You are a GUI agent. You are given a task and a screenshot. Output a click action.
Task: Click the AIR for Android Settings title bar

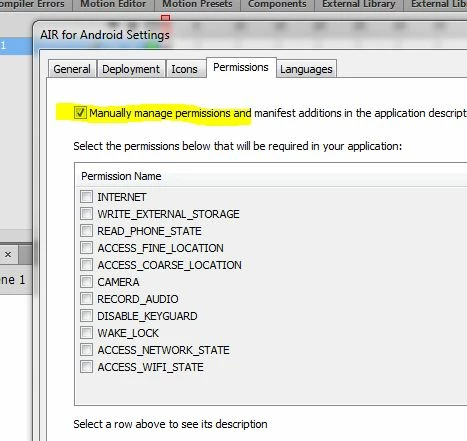pyautogui.click(x=250, y=35)
